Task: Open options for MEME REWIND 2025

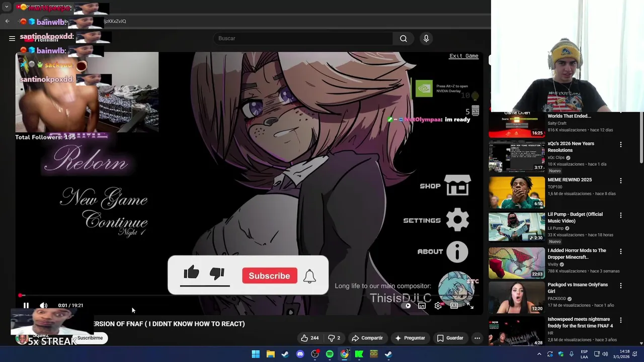Action: pyautogui.click(x=620, y=180)
